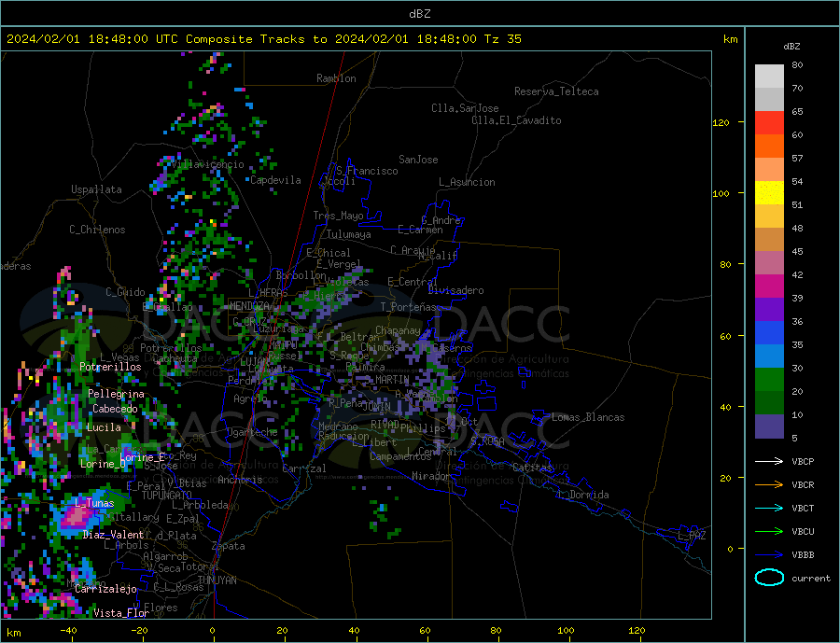The image size is (840, 643).
Task: Click the dBZ title at top
Action: [x=419, y=14]
